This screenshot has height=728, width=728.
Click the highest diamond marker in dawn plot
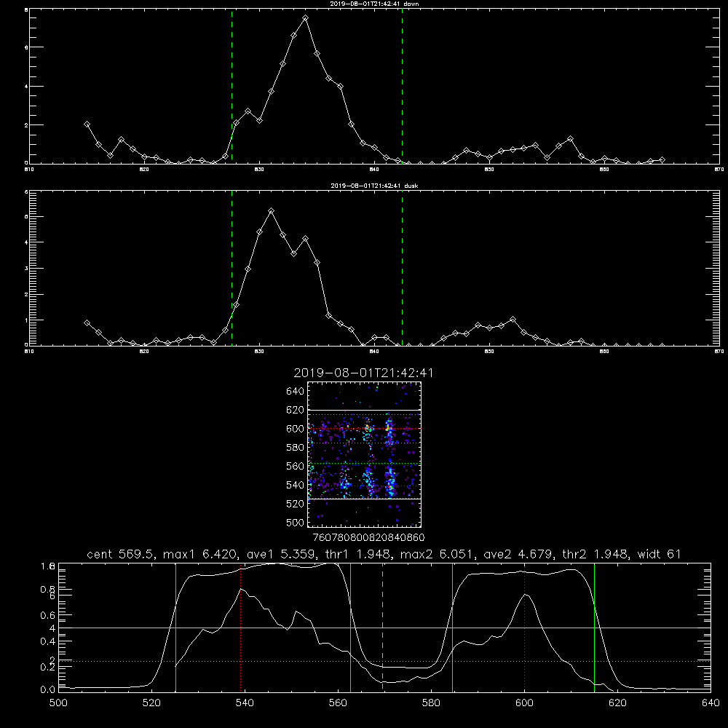click(x=305, y=18)
